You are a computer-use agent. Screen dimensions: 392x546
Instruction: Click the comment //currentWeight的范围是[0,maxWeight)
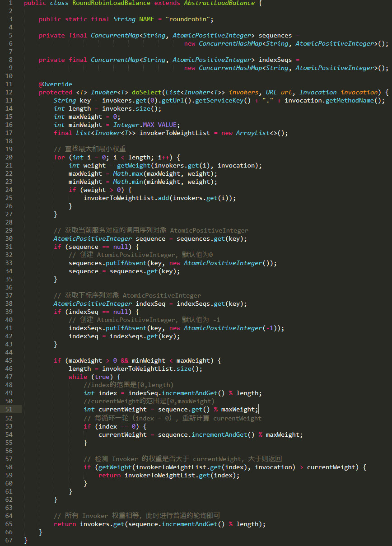coord(149,401)
